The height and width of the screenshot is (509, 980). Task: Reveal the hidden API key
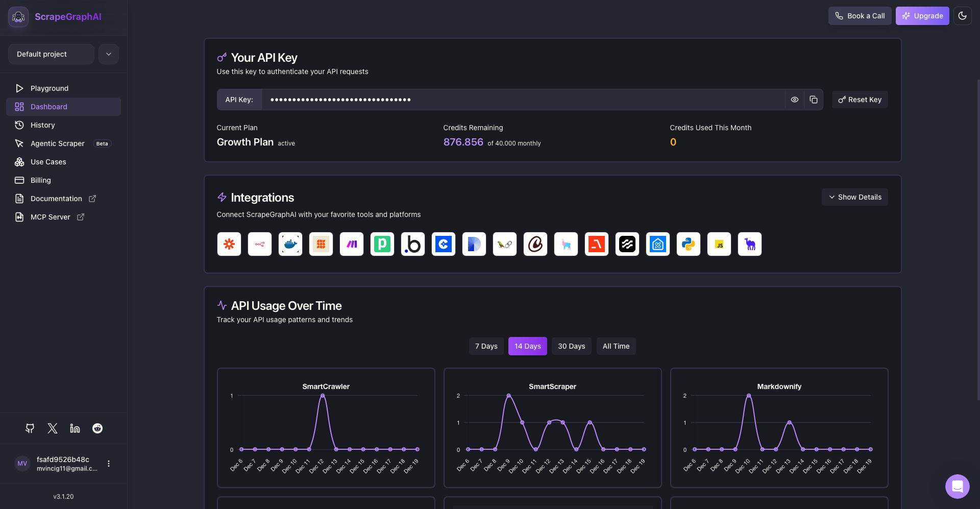coord(795,100)
